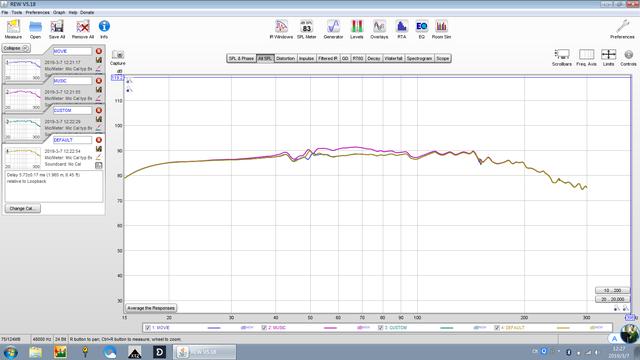Click the Measure toolbar icon
The image size is (640, 360).
click(x=13, y=29)
